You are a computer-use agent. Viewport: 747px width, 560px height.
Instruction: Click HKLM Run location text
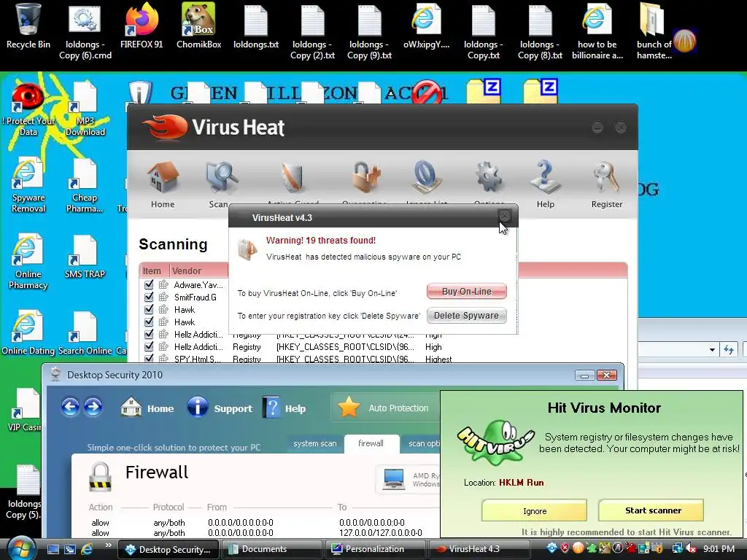tap(521, 483)
